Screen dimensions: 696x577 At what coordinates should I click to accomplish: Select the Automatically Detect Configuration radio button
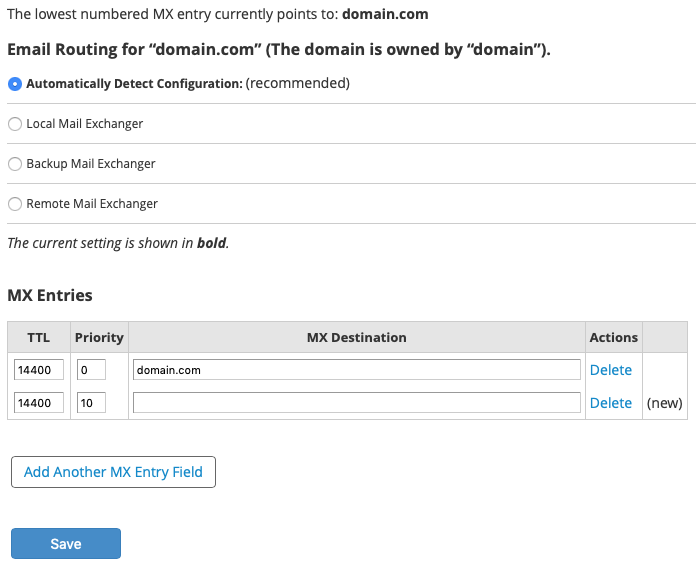15,84
